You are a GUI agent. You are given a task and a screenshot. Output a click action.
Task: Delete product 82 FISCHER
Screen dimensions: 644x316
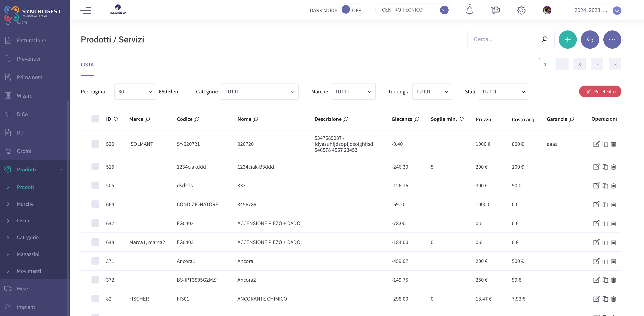click(614, 299)
